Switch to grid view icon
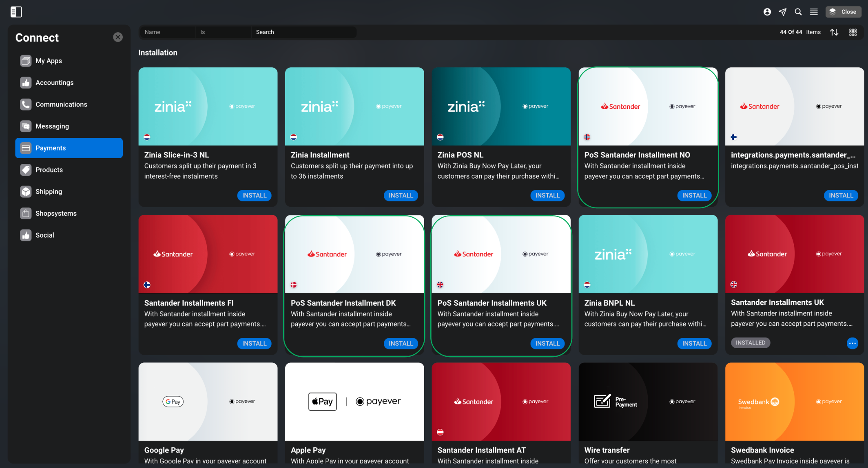The width and height of the screenshot is (868, 468). coord(853,32)
